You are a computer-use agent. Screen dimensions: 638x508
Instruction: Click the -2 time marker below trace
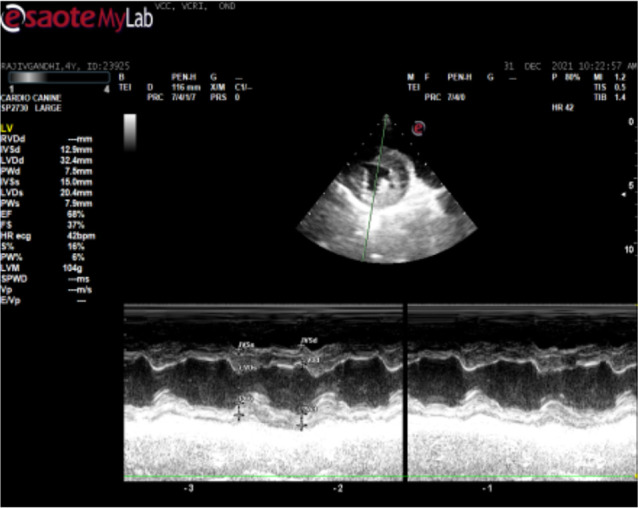tap(339, 491)
